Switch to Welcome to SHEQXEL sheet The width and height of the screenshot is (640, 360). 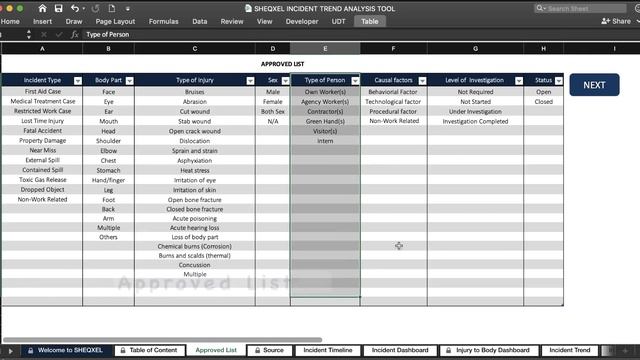65,350
